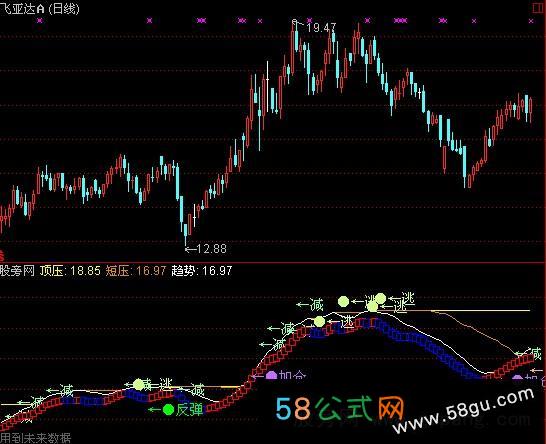This screenshot has width=546, height=444.
Task: Click the 用到未来数据 notice text
Action: click(36, 438)
